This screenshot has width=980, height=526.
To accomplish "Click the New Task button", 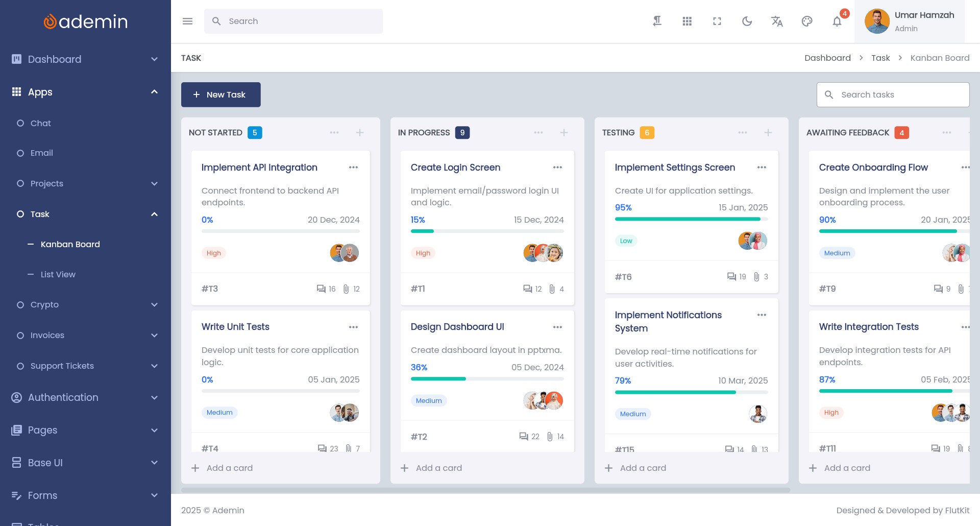I will [x=220, y=94].
